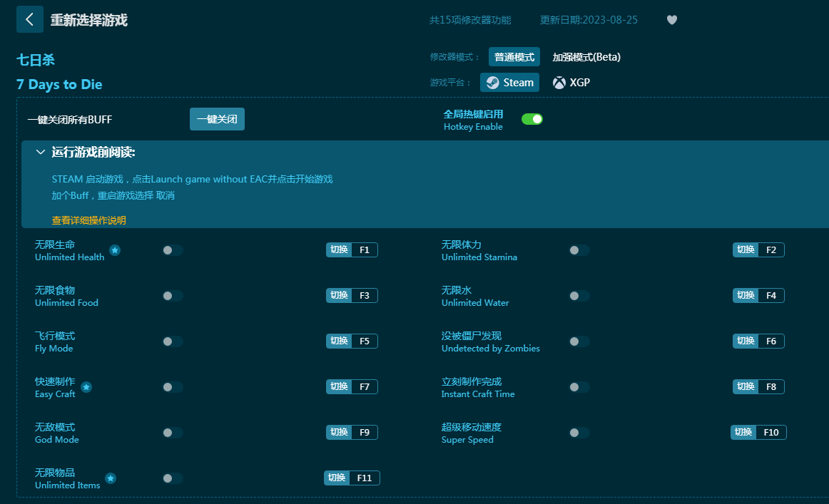This screenshot has width=829, height=504.
Task: Favorite this trainer with the heart icon
Action: pos(671,20)
